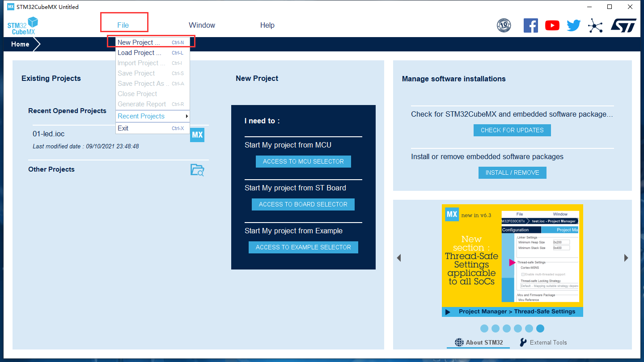Click ACCESS TO BOARD SELECTOR button
The width and height of the screenshot is (644, 362).
303,204
